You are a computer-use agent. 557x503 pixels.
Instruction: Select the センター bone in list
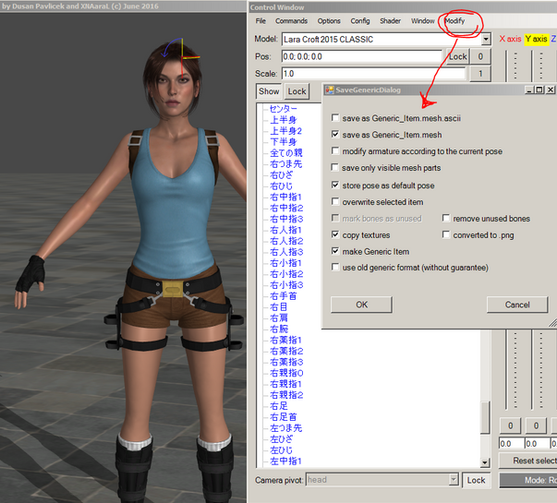click(x=283, y=109)
